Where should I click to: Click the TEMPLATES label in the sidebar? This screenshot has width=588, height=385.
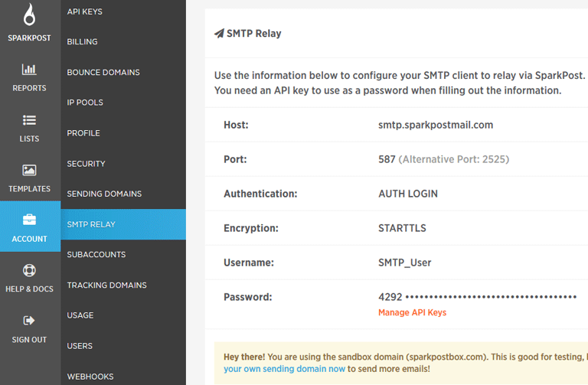click(29, 189)
